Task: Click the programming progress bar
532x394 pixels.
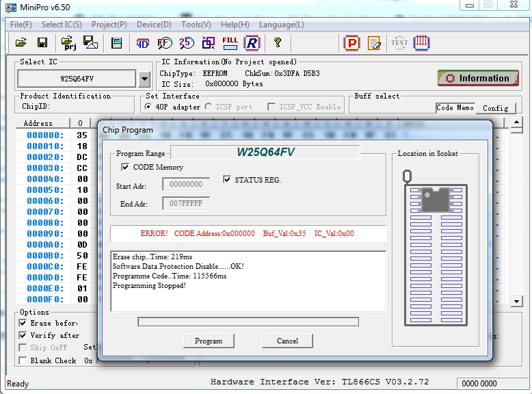Action: 248,321
